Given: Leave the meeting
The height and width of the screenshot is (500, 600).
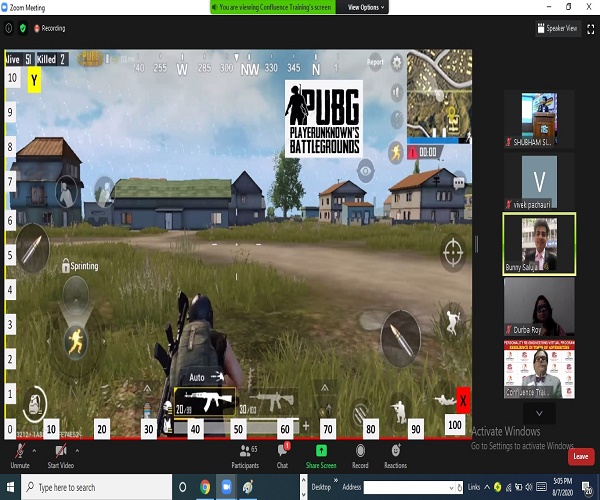Looking at the screenshot, I should 580,456.
